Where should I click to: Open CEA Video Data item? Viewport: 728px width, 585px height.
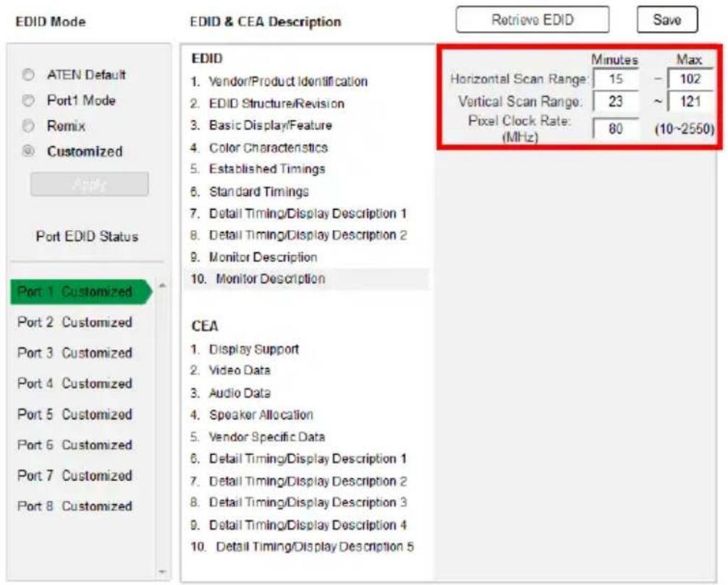coord(230,370)
